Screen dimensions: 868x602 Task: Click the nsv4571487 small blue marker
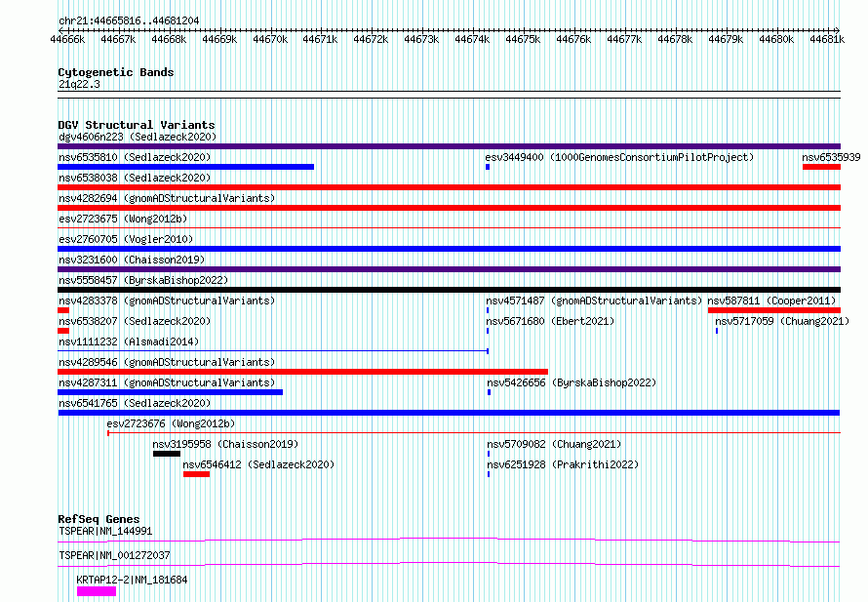488,310
